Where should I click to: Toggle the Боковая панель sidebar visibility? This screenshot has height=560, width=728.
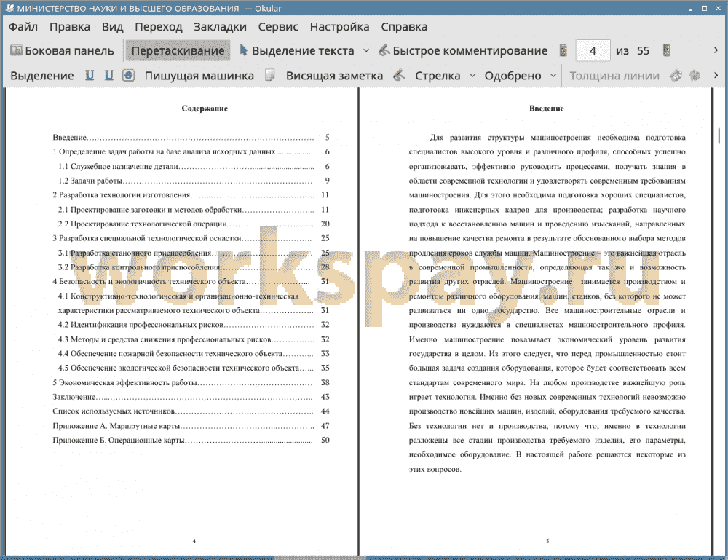62,51
